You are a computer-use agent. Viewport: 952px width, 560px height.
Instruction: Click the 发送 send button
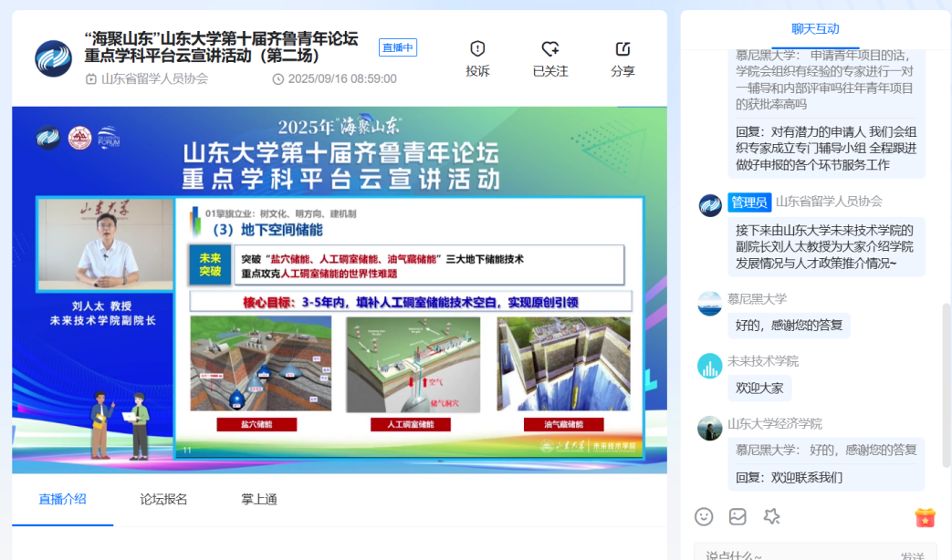913,555
